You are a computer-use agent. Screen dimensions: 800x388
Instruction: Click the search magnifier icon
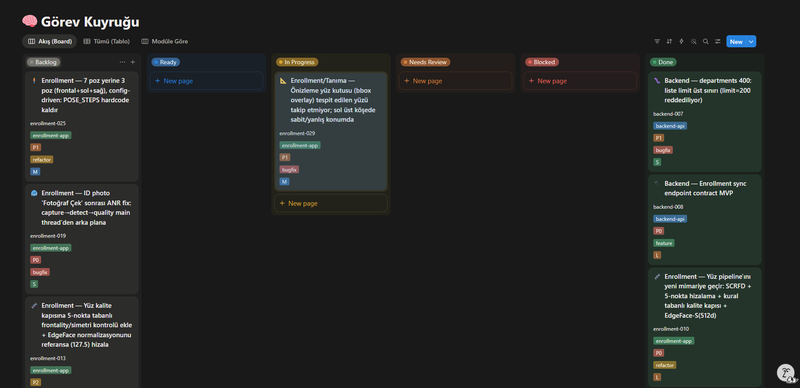coord(706,41)
